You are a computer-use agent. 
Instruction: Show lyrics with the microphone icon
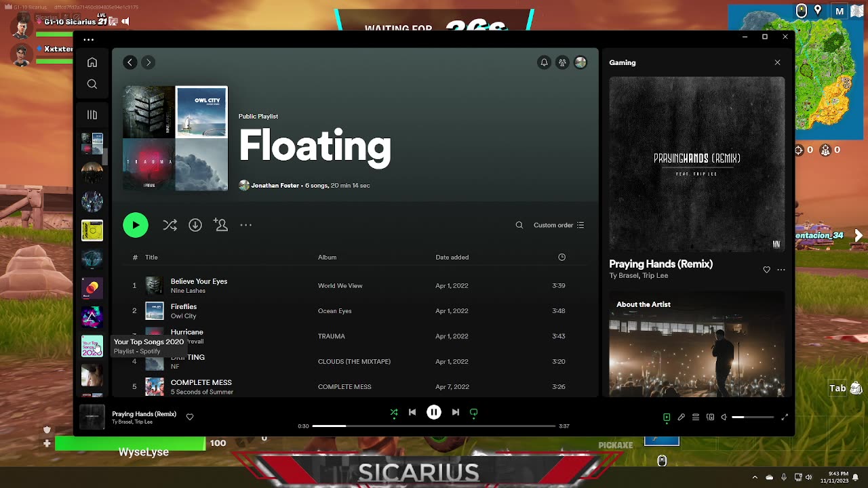coord(682,418)
